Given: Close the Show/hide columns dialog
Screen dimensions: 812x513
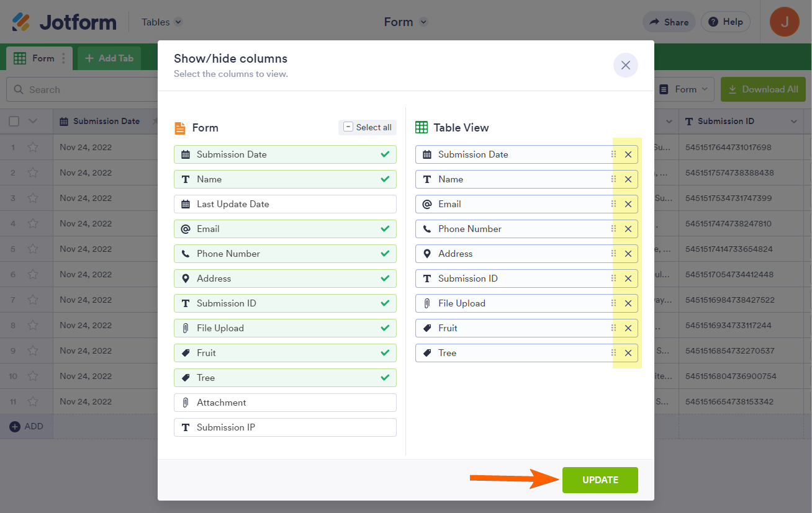Looking at the screenshot, I should (x=625, y=65).
